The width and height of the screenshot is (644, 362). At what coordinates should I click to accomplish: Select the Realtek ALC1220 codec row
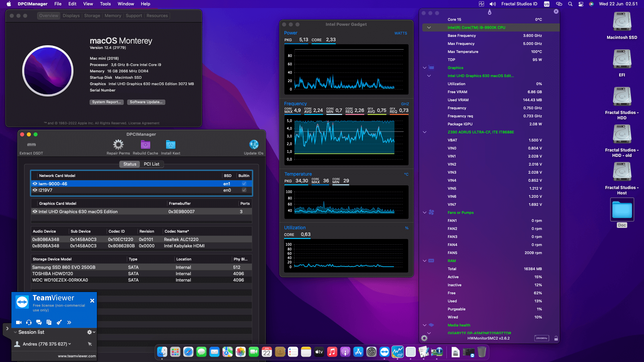tap(141, 240)
